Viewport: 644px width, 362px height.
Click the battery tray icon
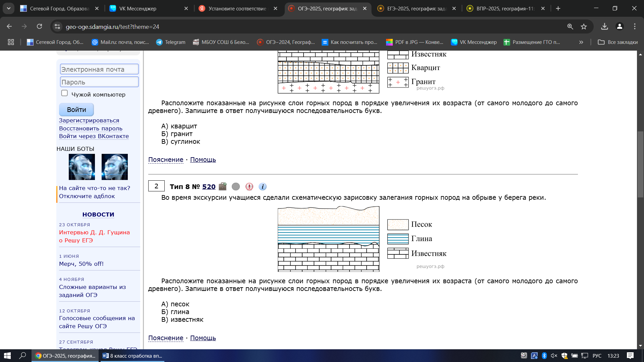tap(574, 356)
